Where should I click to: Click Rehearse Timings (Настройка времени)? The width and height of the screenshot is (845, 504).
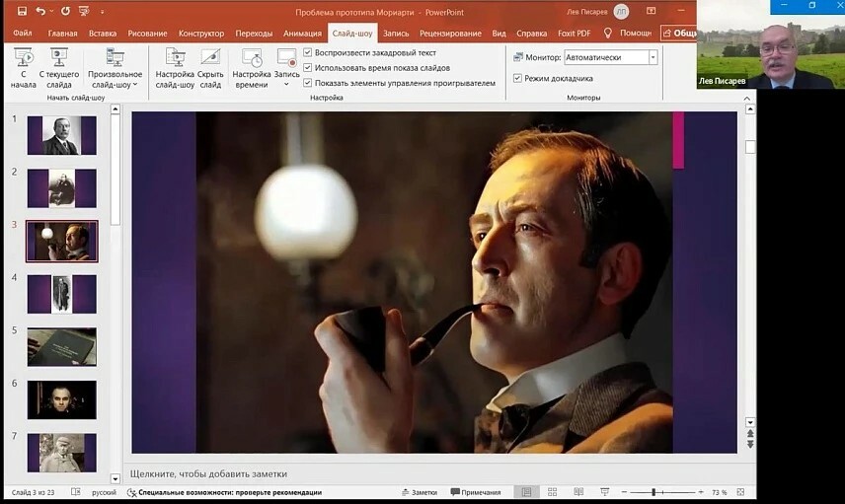point(252,66)
